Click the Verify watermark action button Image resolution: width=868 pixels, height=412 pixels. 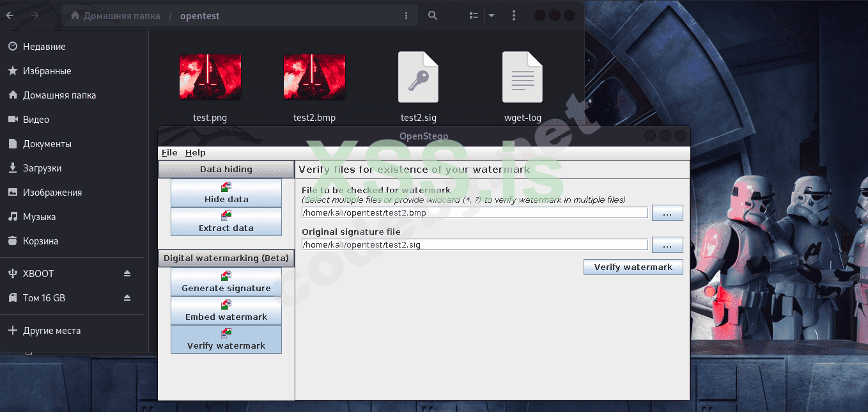pyautogui.click(x=633, y=267)
